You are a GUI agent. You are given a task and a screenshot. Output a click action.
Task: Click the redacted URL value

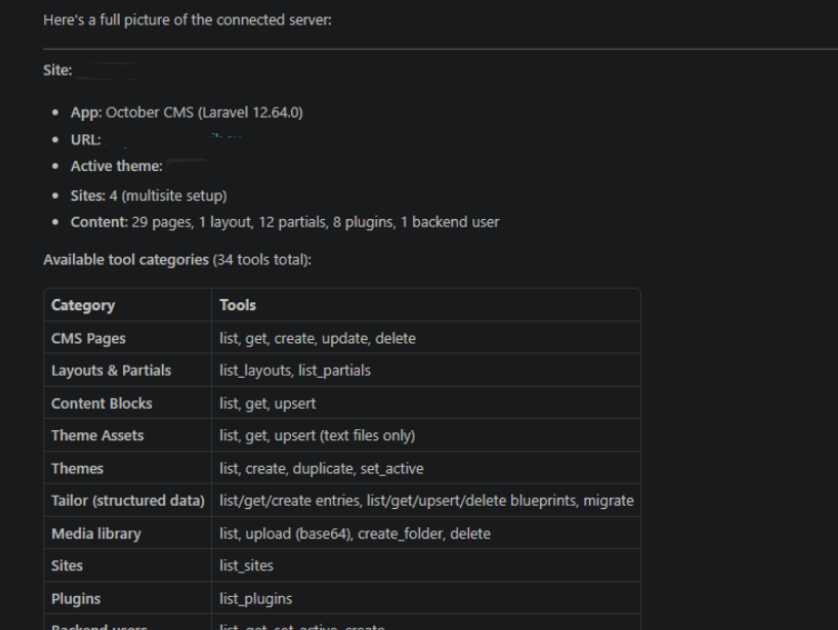click(x=174, y=139)
